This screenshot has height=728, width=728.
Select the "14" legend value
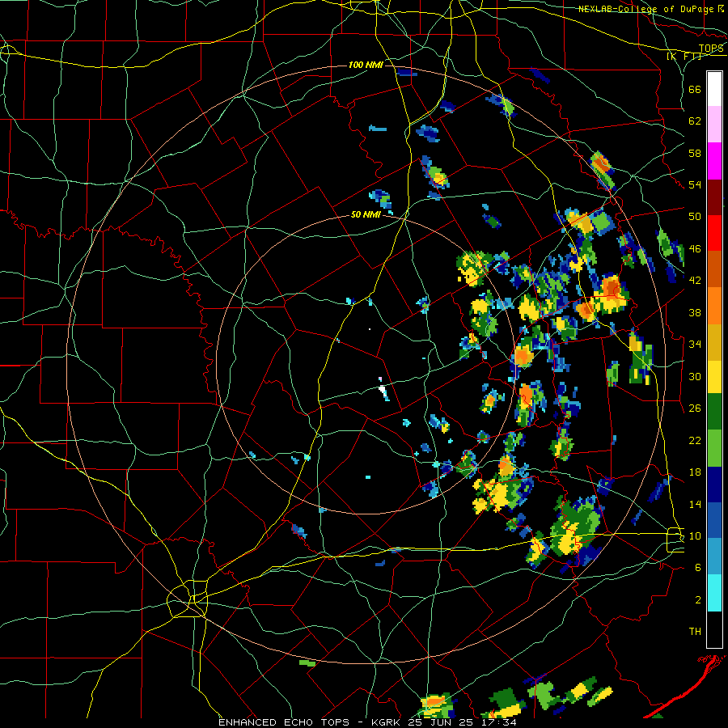coord(695,504)
